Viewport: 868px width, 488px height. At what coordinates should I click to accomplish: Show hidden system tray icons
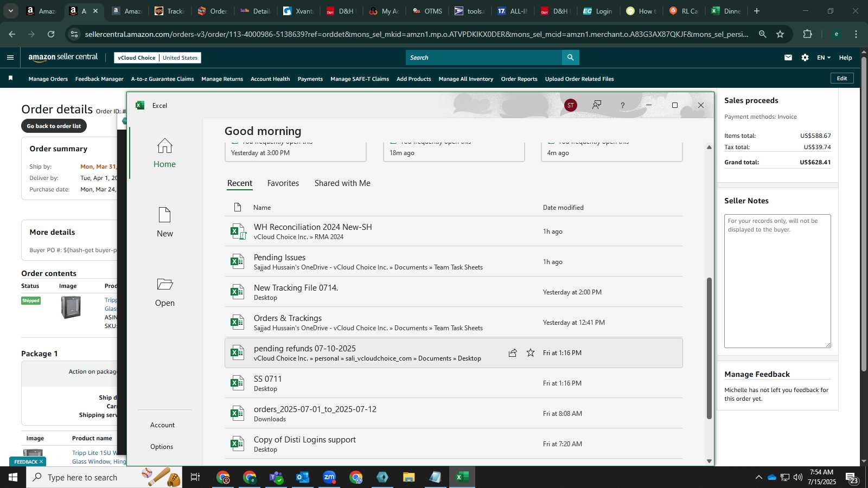click(758, 477)
